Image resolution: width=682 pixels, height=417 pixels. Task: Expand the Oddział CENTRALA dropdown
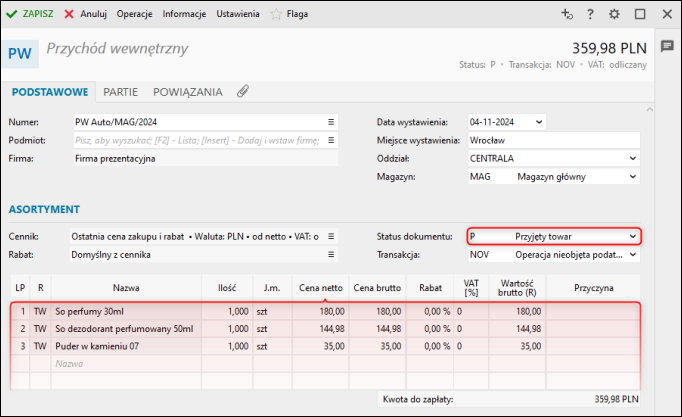[632, 158]
